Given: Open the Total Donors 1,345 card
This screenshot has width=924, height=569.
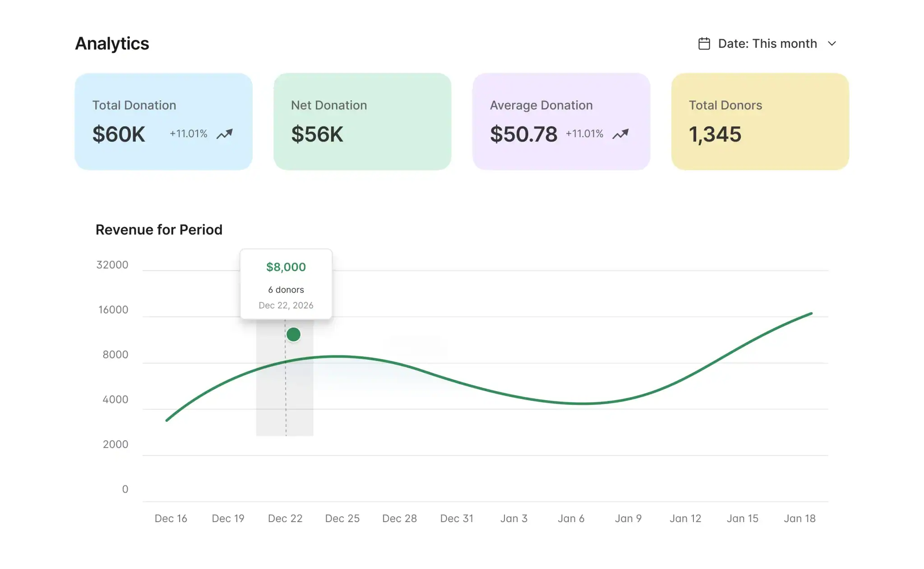Looking at the screenshot, I should click(760, 122).
